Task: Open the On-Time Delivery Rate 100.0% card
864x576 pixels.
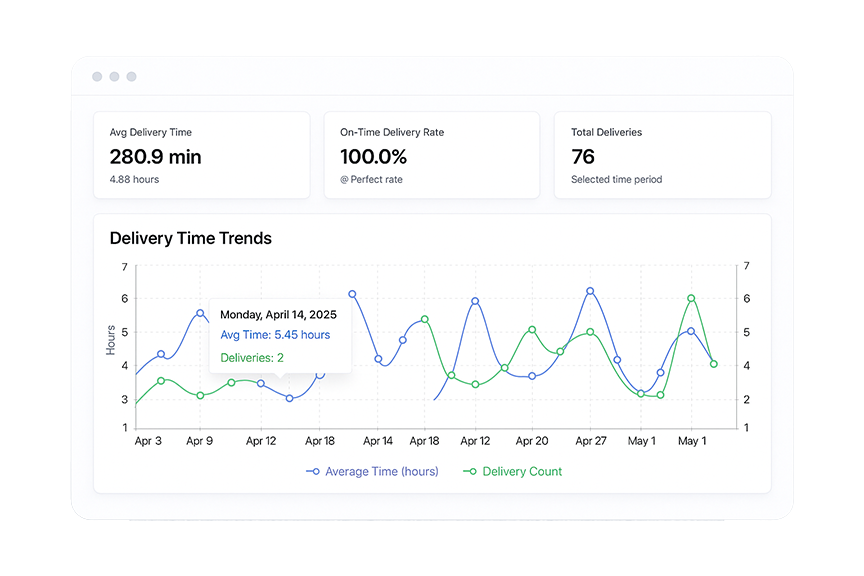Action: click(431, 155)
